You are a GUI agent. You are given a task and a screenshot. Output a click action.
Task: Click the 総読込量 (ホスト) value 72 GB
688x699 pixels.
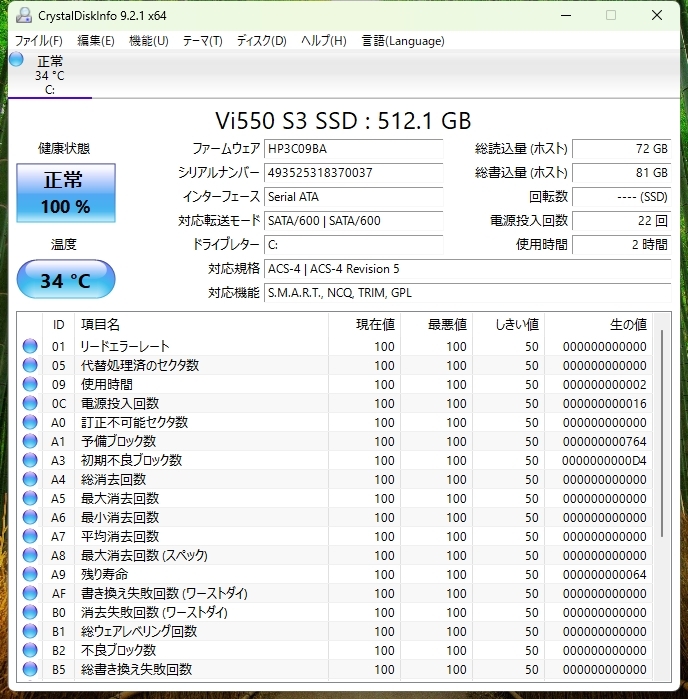pos(622,149)
